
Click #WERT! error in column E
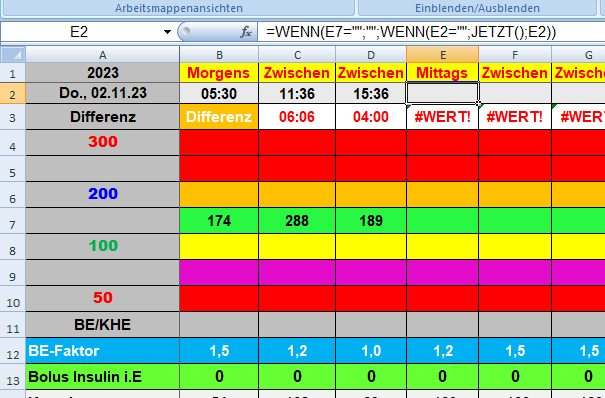pos(442,117)
